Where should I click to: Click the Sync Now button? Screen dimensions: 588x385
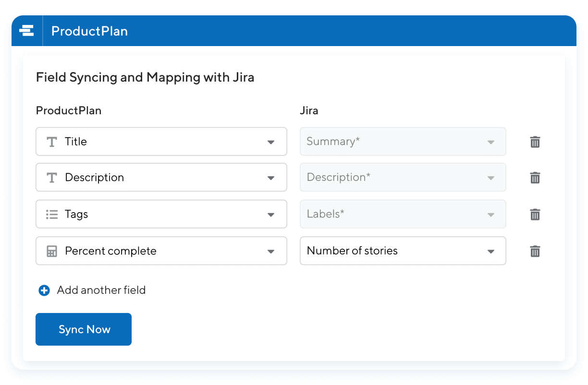pyautogui.click(x=84, y=329)
